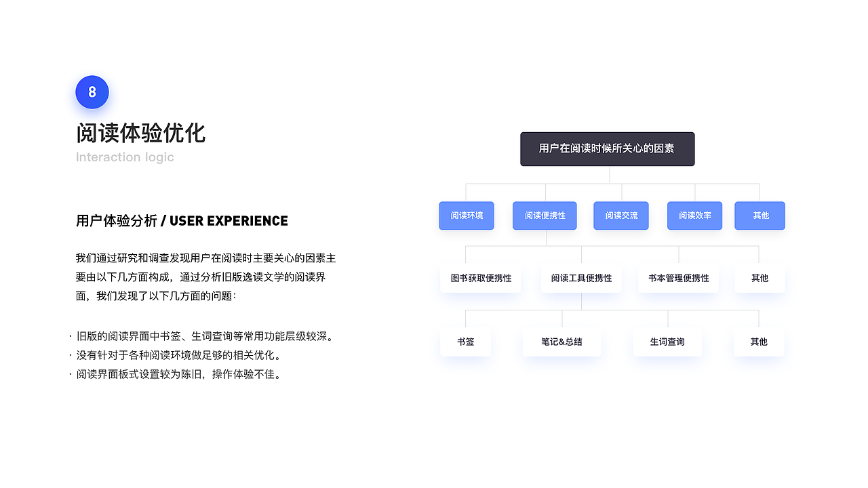Click the blue numbered badge showing 8
Image resolution: width=868 pixels, height=488 pixels.
(92, 92)
